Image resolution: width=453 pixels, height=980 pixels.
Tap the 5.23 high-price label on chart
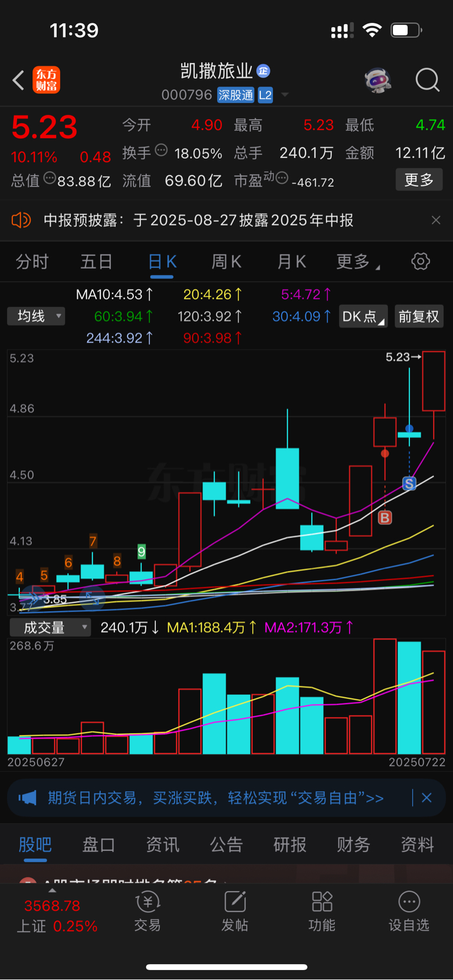403,357
